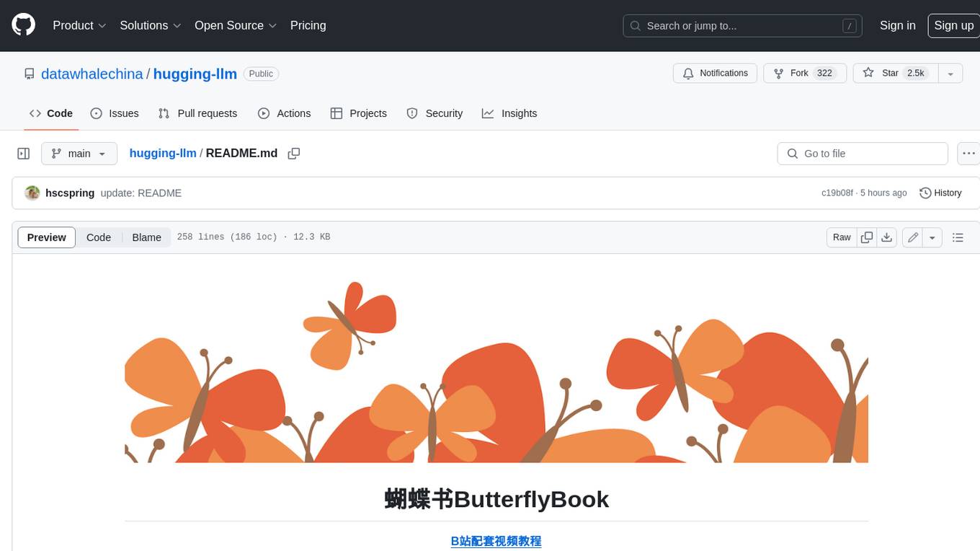Switch to the Insights tab
This screenshot has height=551, width=980.
(x=509, y=113)
